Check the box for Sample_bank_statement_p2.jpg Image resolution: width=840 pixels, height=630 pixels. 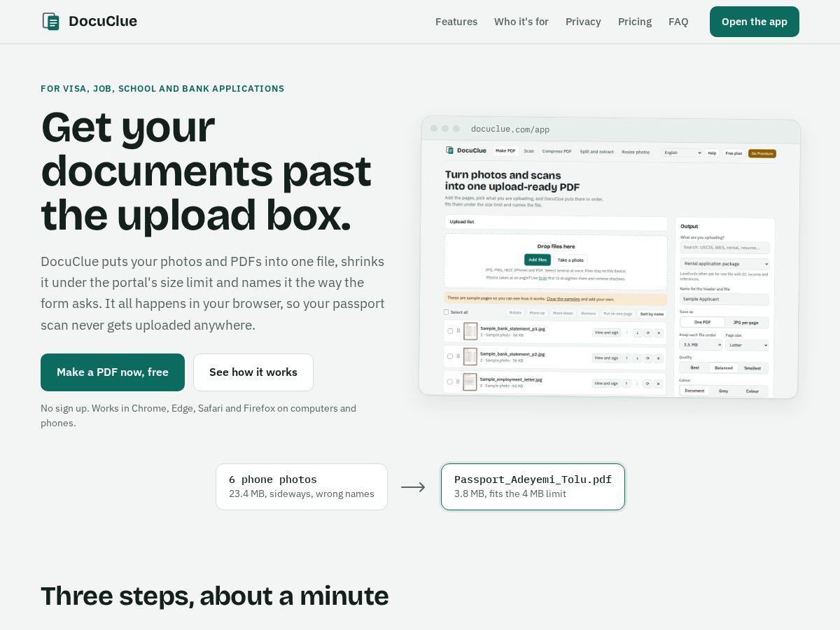(x=450, y=356)
